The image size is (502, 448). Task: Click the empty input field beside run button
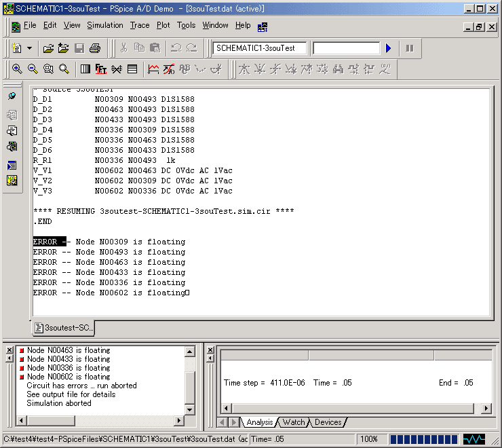pyautogui.click(x=346, y=48)
